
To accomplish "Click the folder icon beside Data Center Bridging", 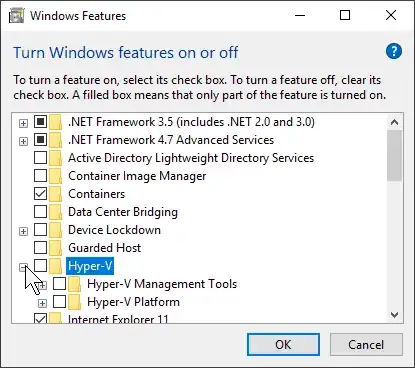I will click(55, 212).
